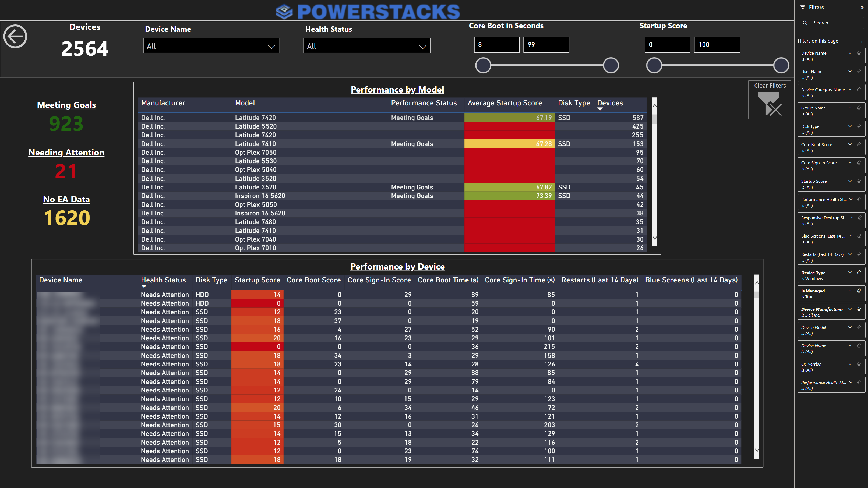Clear the Is Managed filter with eraser
868x488 pixels.
[x=859, y=291]
